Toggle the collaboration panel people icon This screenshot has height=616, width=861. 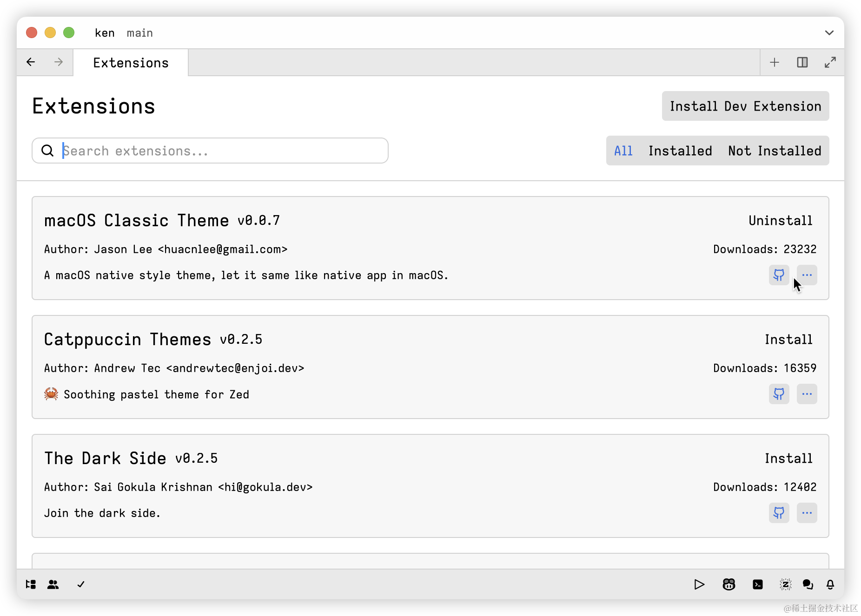point(53,584)
